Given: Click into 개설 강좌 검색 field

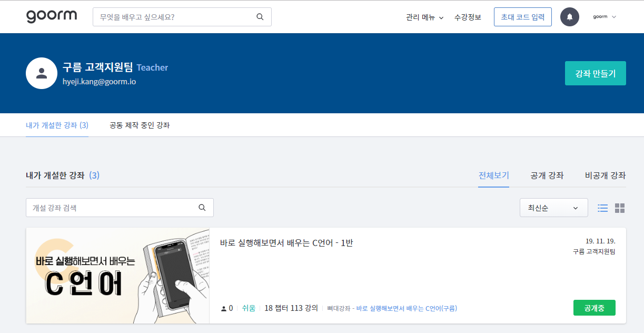Looking at the screenshot, I should 120,208.
